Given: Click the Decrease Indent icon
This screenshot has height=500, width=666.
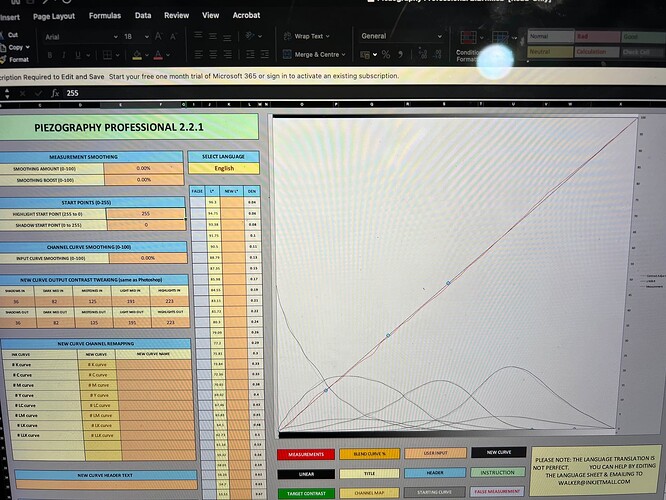Looking at the screenshot, I should pyautogui.click(x=250, y=54).
